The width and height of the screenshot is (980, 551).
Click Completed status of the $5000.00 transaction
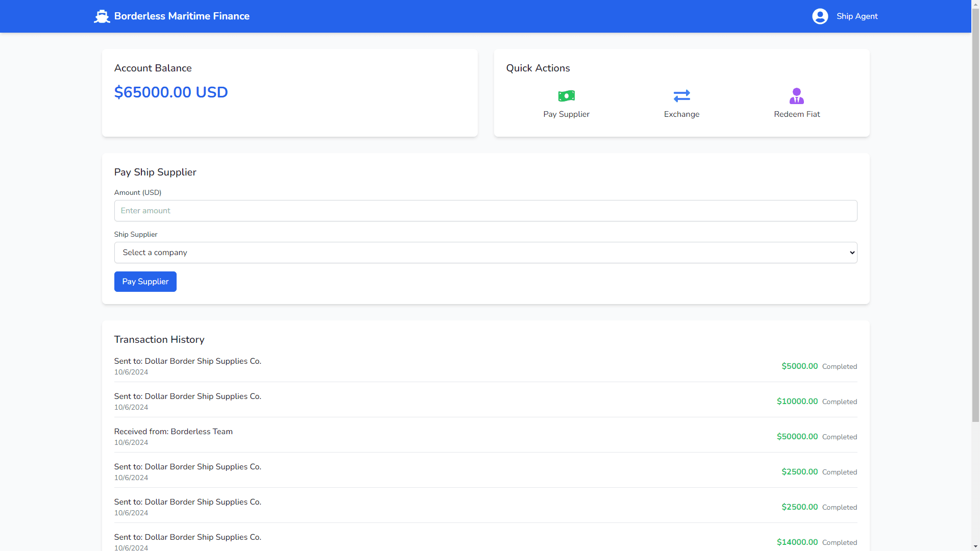(840, 367)
